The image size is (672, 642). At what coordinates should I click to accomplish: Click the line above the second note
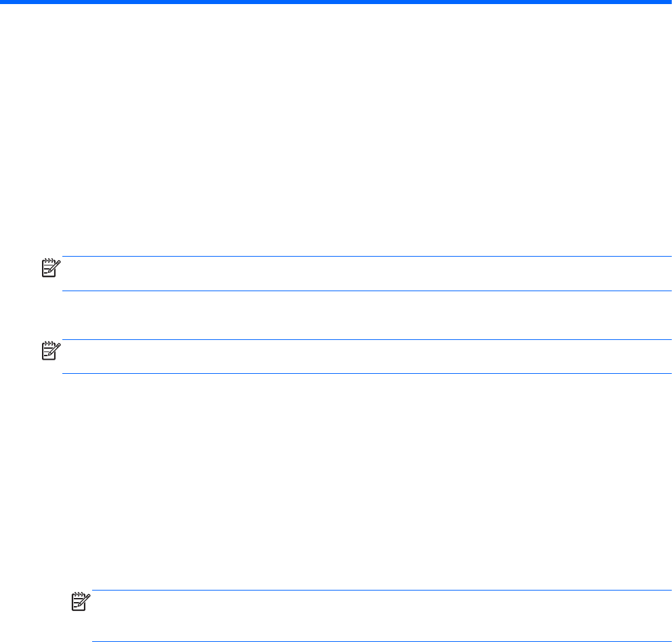tap(366, 340)
